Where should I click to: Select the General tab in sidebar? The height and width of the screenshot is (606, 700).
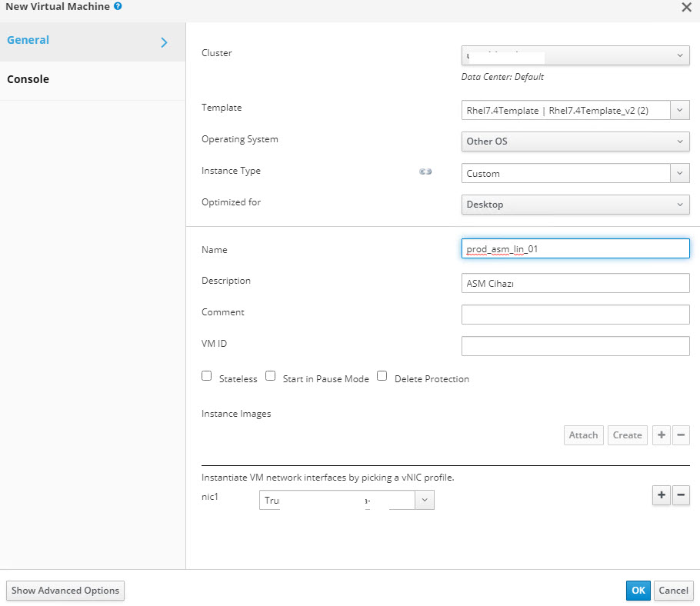pyautogui.click(x=92, y=42)
